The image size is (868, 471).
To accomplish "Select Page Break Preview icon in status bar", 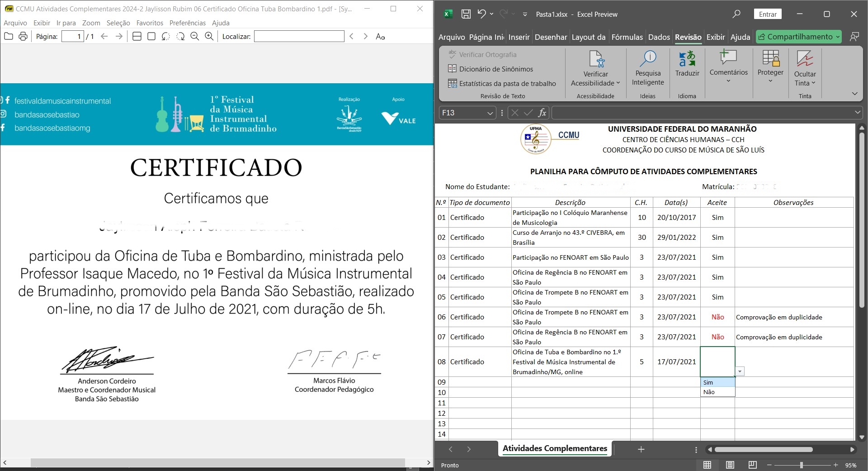I will [x=752, y=465].
